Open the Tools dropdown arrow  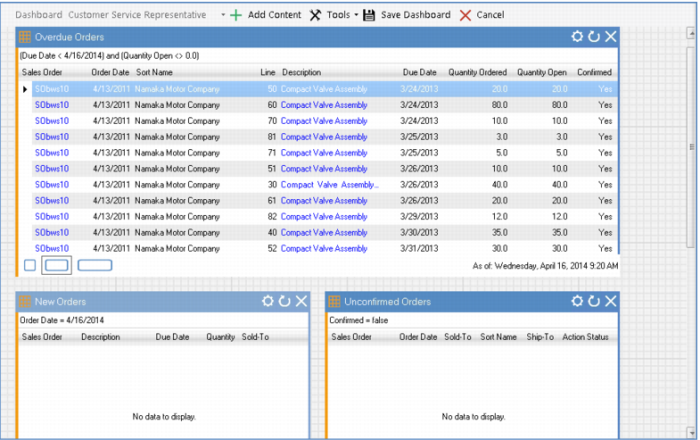coord(356,15)
